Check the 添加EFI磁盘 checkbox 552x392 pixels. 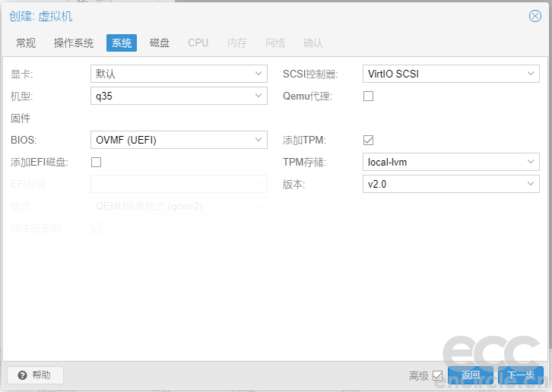(96, 163)
